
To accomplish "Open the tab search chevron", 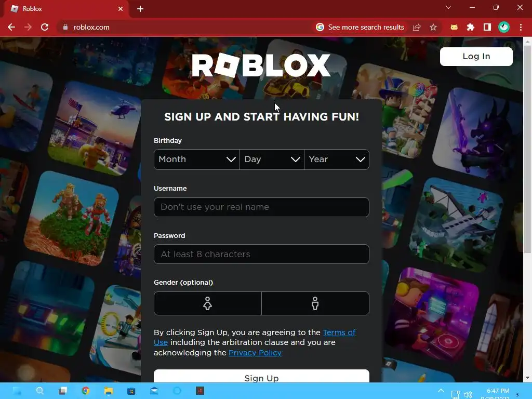I will pyautogui.click(x=448, y=7).
